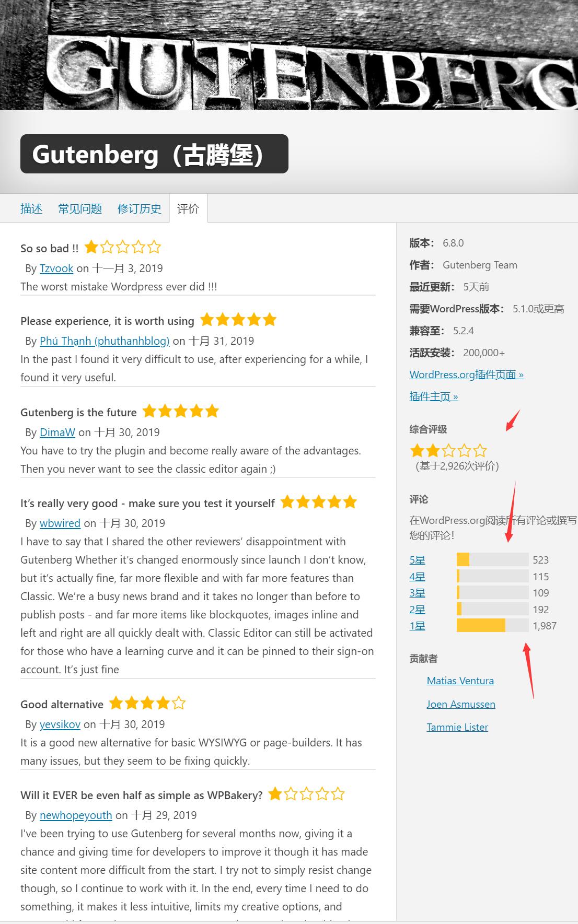Click the Gutenberg（古腾堡）plugin title
The image size is (578, 924).
[154, 154]
